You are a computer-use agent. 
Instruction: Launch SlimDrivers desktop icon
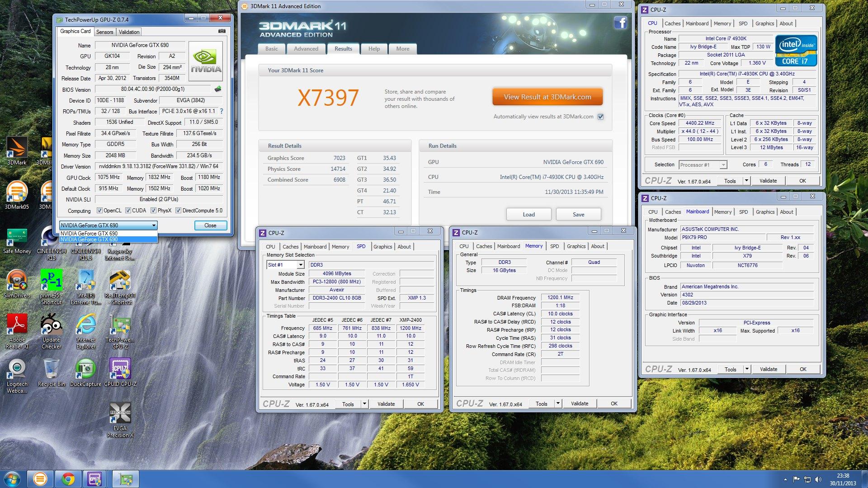tap(17, 284)
